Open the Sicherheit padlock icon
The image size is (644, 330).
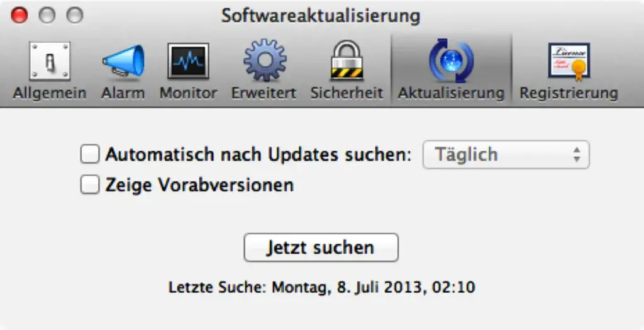(347, 60)
